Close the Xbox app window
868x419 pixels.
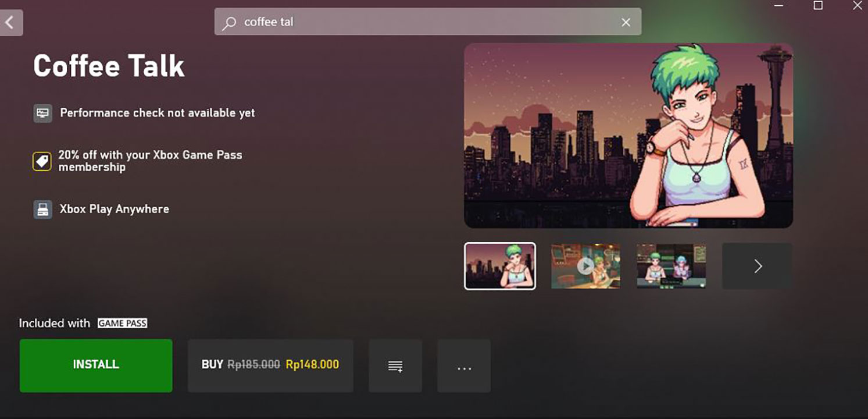coord(858,6)
